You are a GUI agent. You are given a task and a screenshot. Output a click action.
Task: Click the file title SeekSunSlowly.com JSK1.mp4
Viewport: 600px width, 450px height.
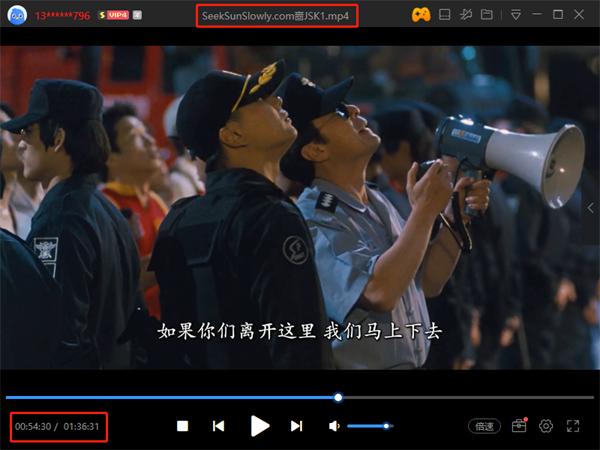276,16
